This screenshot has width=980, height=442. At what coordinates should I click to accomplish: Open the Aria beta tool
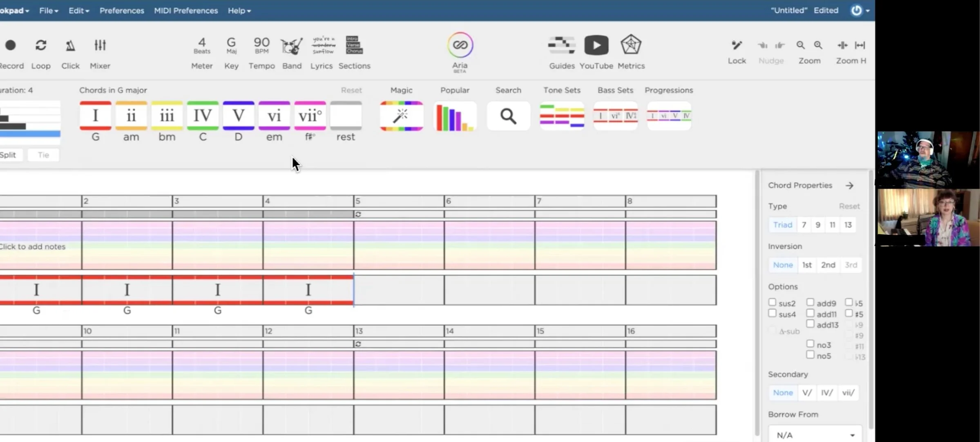click(460, 45)
